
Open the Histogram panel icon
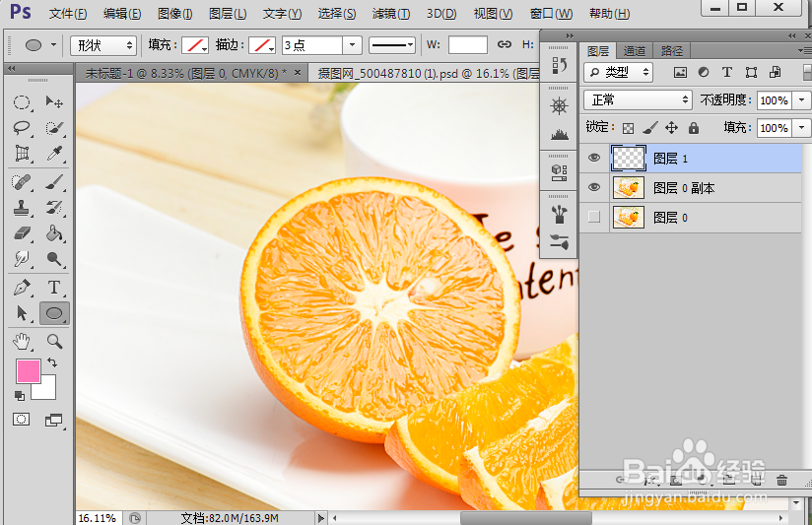(559, 135)
